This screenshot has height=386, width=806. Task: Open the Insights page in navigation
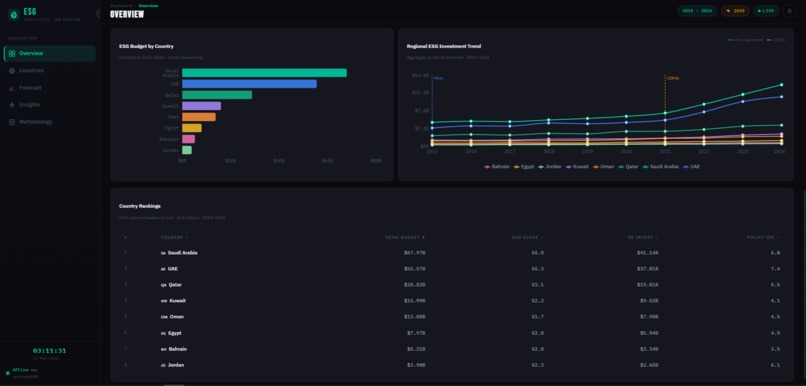pos(49,105)
